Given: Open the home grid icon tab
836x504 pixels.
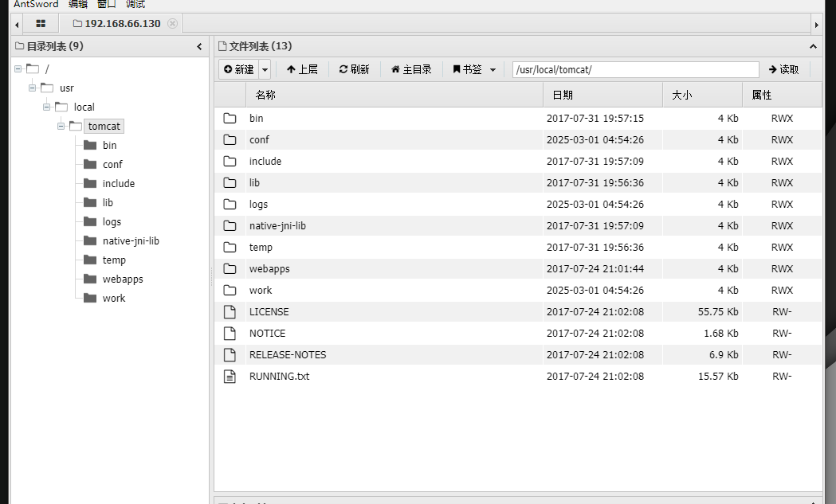Looking at the screenshot, I should (41, 23).
